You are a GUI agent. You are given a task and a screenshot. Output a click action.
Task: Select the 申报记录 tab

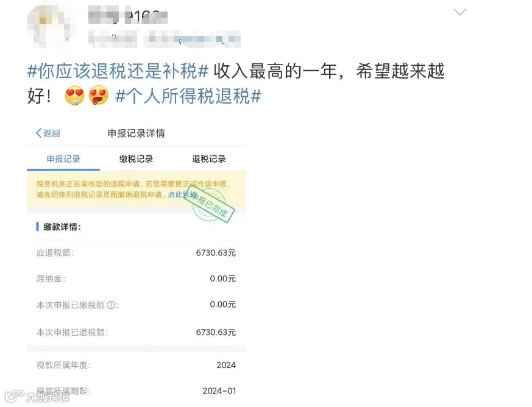point(63,159)
